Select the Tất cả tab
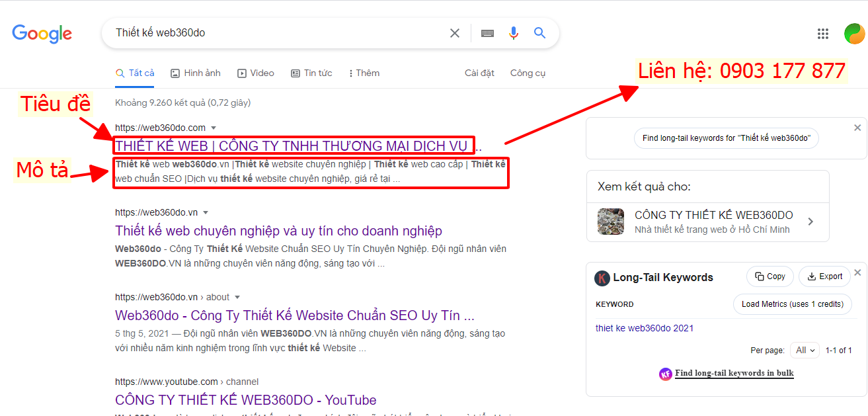Viewport: 868px width, 416px height. [x=135, y=73]
